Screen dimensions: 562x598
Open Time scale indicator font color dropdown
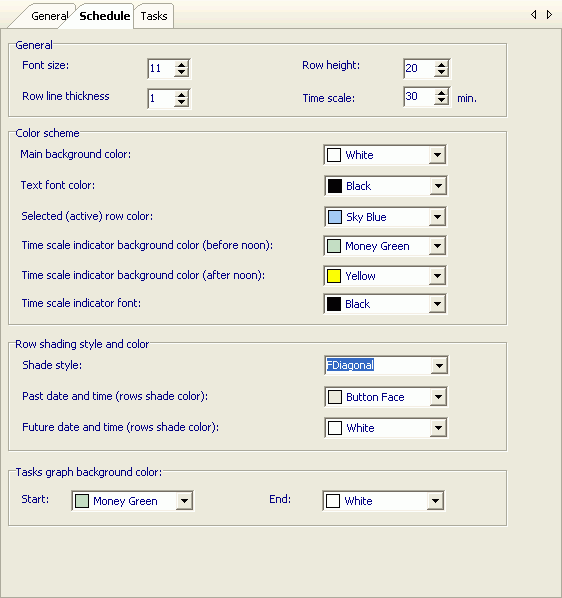pos(437,304)
